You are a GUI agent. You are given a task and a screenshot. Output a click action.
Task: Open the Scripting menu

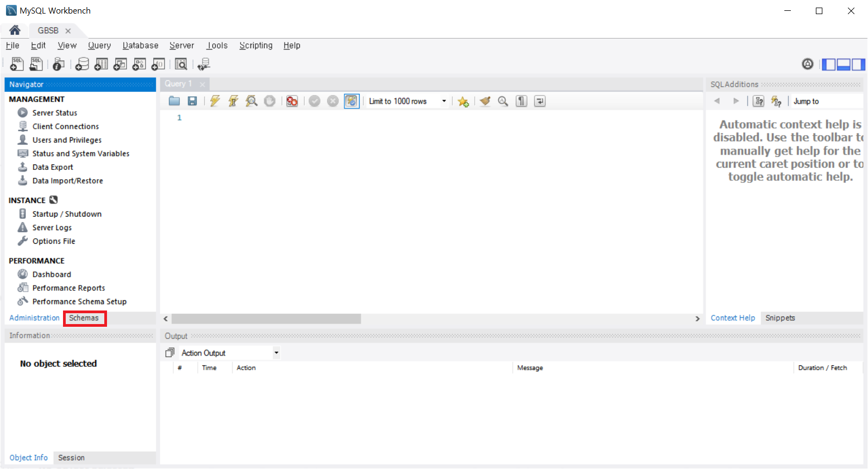point(256,46)
